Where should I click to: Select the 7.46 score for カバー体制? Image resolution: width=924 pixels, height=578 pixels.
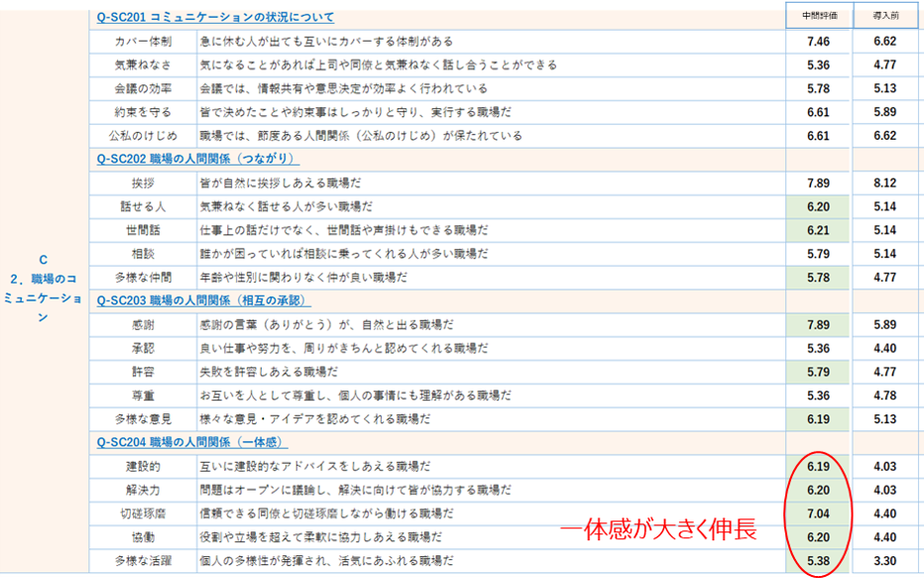pyautogui.click(x=819, y=42)
